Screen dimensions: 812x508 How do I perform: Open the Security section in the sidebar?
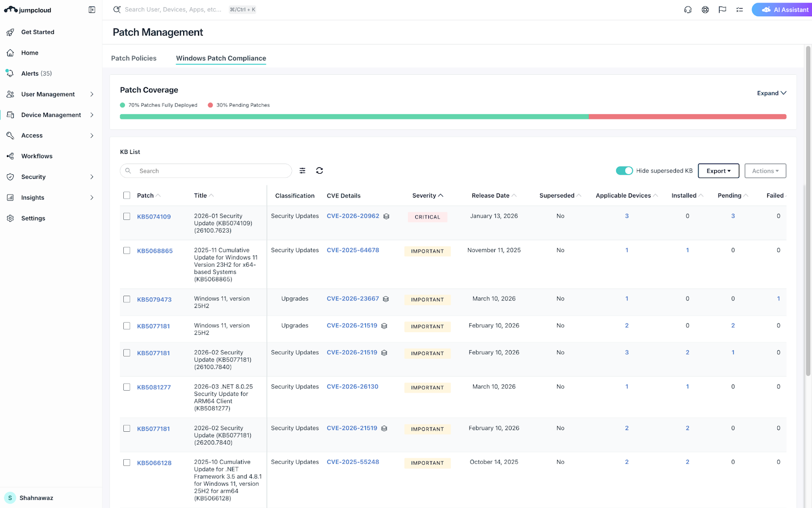pyautogui.click(x=33, y=177)
